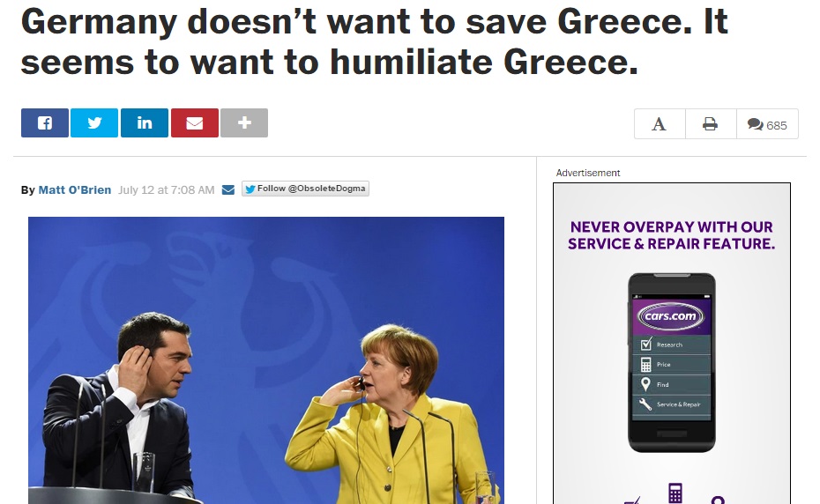Email this article via red envelope

click(x=195, y=122)
